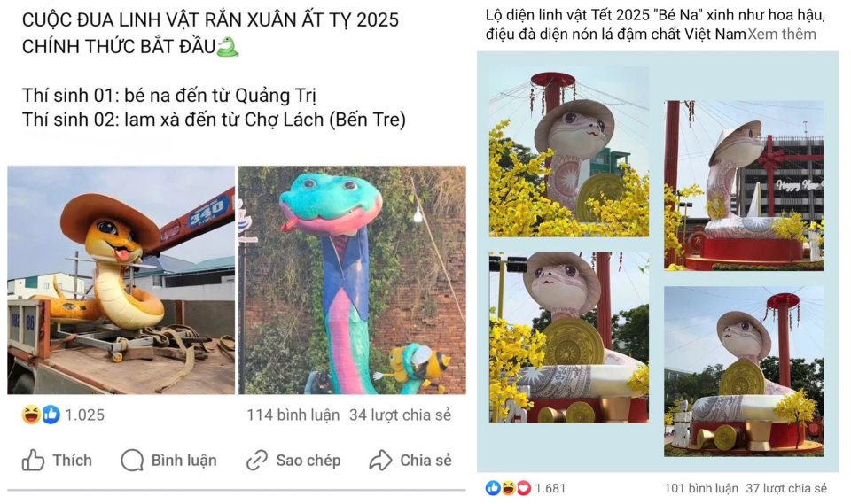Expand caption with Xem thêm
The height and width of the screenshot is (504, 851).
[782, 35]
